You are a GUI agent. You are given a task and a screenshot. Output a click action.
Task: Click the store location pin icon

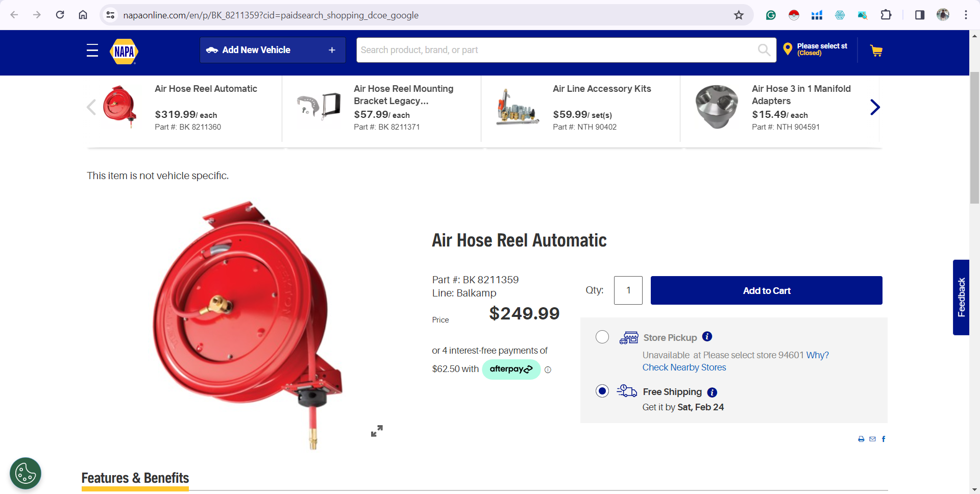(x=788, y=49)
